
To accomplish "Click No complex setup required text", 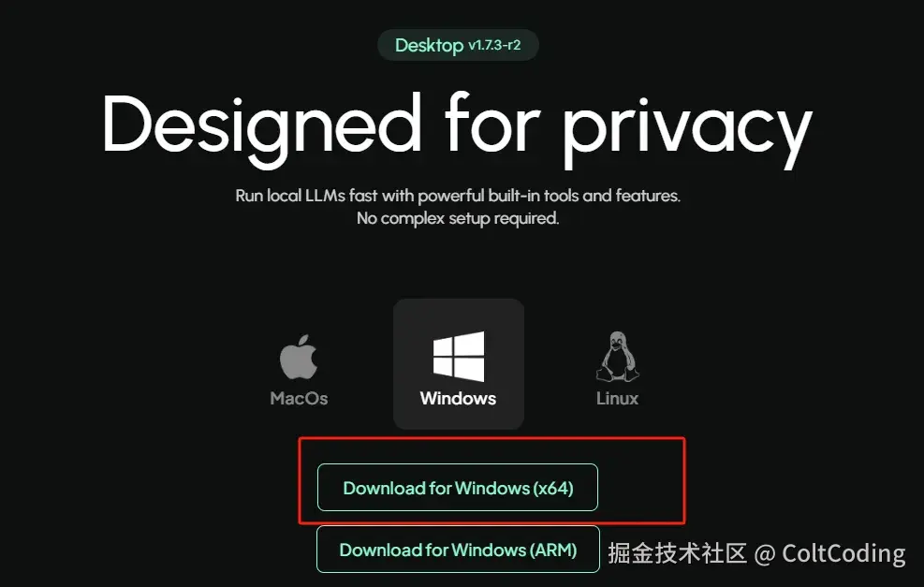I will [458, 219].
